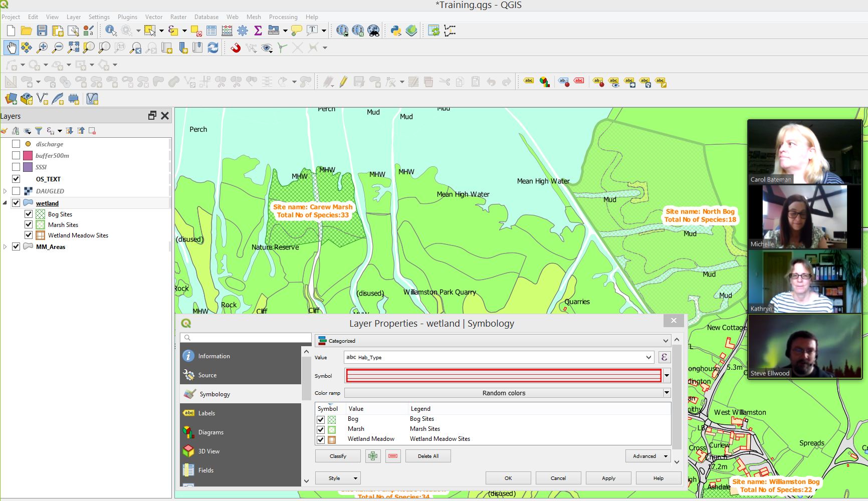This screenshot has height=501, width=868.
Task: Switch to the Labels tab
Action: point(206,413)
